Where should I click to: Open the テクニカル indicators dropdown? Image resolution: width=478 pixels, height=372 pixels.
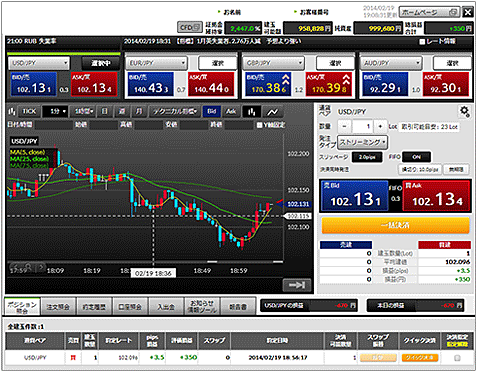tap(175, 112)
